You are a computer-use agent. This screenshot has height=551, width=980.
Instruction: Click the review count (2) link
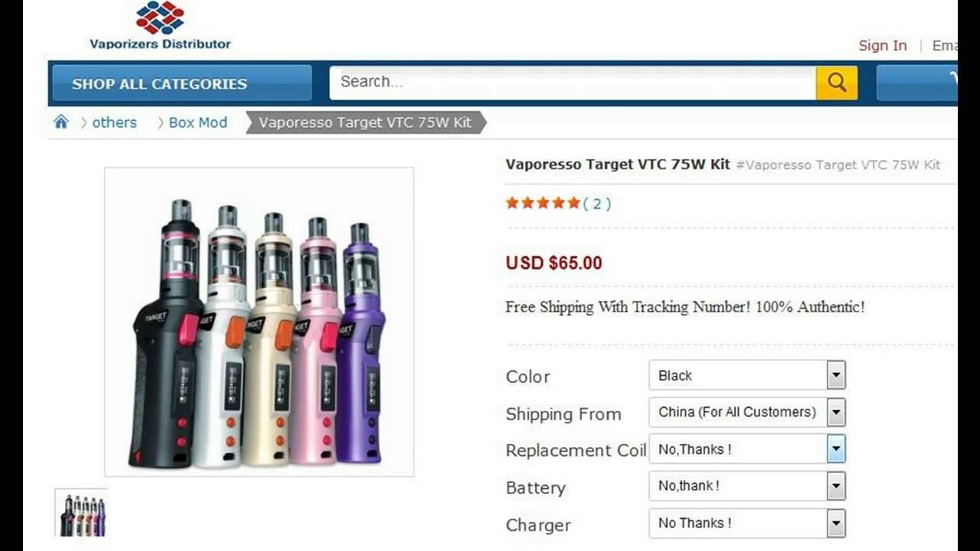[x=597, y=204]
